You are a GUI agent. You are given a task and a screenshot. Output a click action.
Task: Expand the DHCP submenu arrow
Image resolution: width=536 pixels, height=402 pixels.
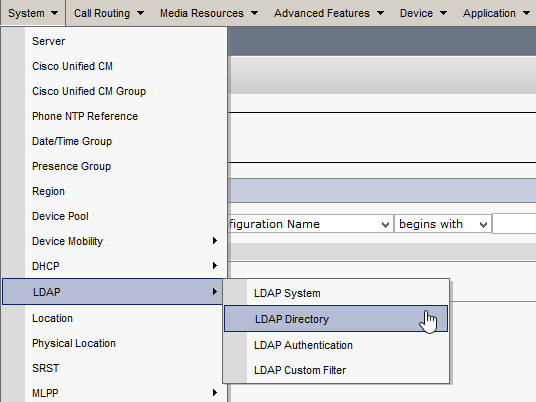point(215,266)
